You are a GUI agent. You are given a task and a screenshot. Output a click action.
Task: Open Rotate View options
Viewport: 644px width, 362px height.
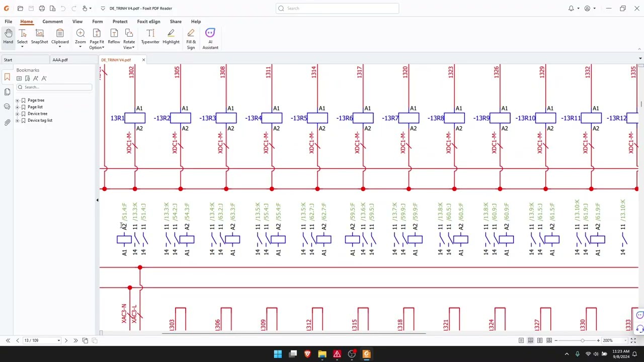click(129, 39)
